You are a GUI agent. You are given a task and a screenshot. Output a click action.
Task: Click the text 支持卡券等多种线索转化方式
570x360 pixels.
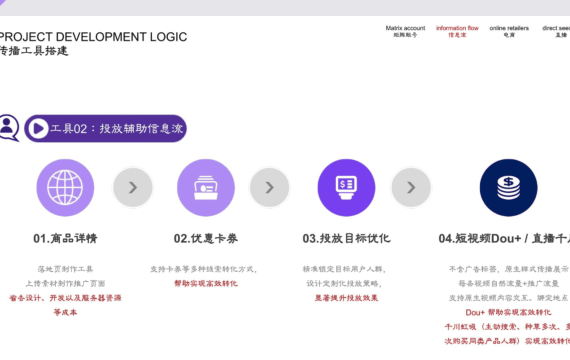coord(204,269)
